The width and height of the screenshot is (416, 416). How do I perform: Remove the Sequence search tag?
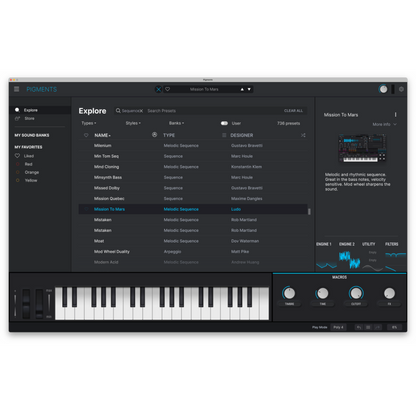click(x=141, y=111)
